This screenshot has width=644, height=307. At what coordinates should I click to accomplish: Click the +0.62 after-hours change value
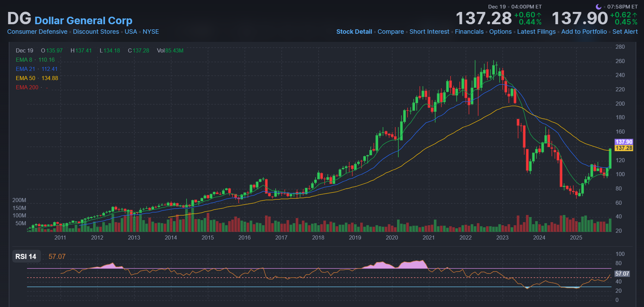pos(621,15)
